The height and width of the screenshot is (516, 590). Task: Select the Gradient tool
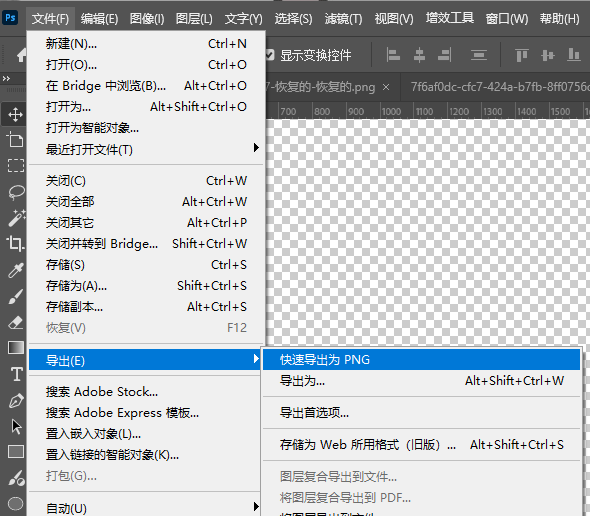point(16,348)
